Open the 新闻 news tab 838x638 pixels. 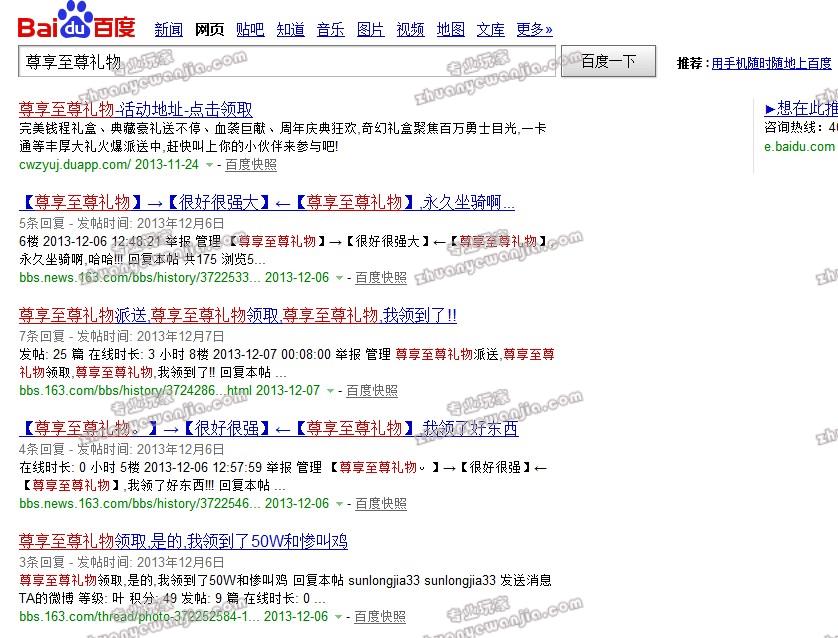pos(168,29)
